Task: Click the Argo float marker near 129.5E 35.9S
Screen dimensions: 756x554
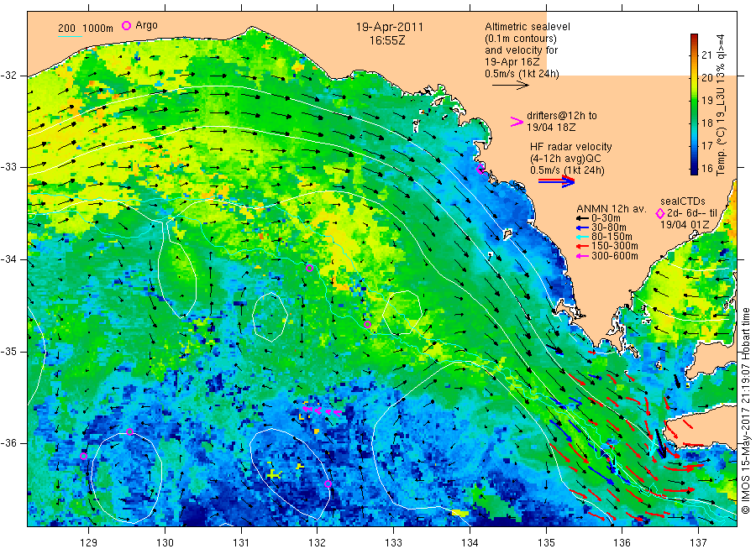Action: [129, 432]
